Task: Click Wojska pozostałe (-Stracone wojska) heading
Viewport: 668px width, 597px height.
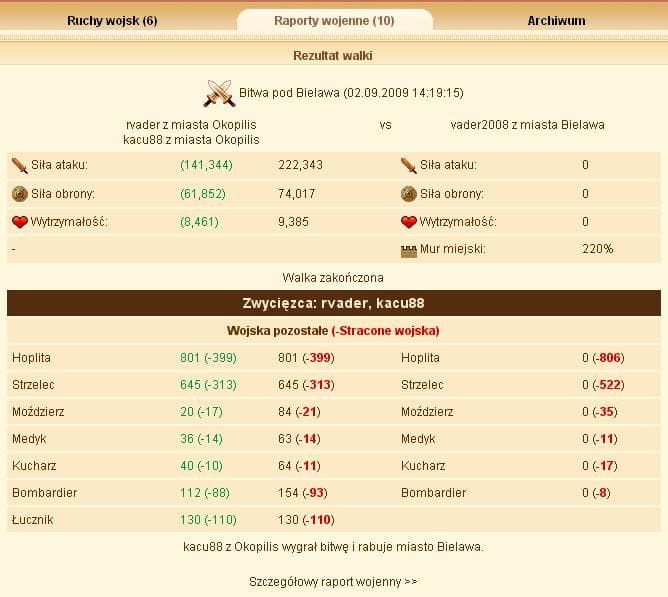Action: [333, 331]
